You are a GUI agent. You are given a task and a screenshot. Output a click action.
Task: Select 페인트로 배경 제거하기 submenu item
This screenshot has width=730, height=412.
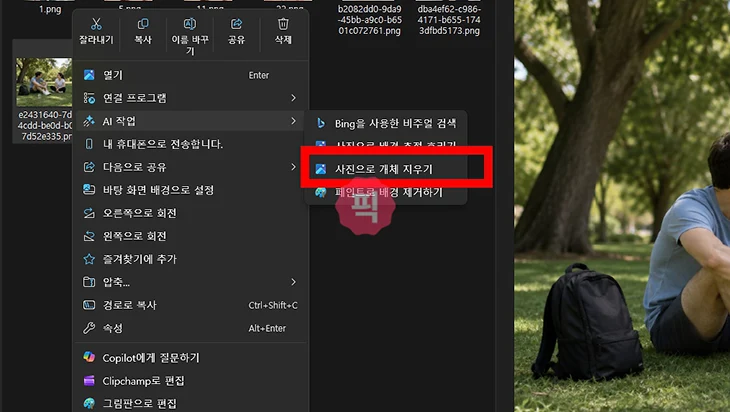pos(385,192)
